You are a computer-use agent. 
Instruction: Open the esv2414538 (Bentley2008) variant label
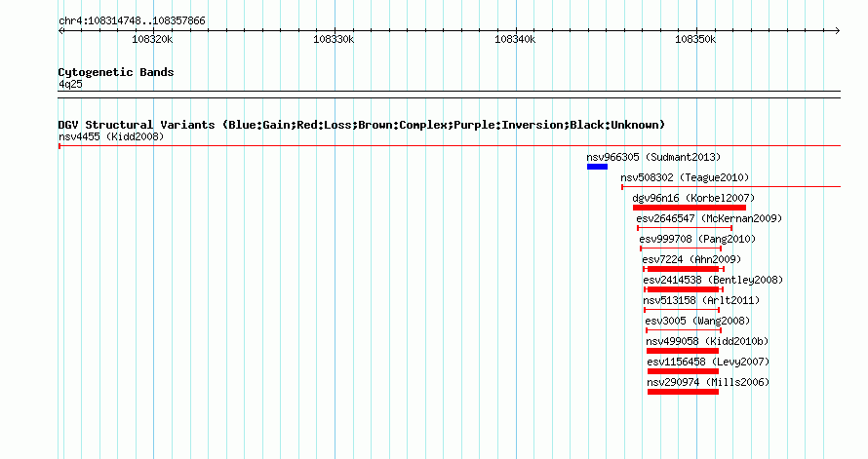click(x=713, y=280)
